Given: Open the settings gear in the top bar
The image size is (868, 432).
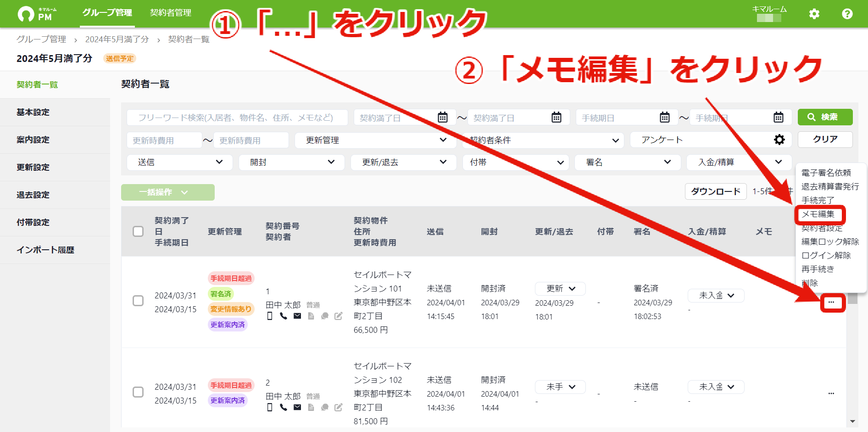Looking at the screenshot, I should click(x=814, y=14).
